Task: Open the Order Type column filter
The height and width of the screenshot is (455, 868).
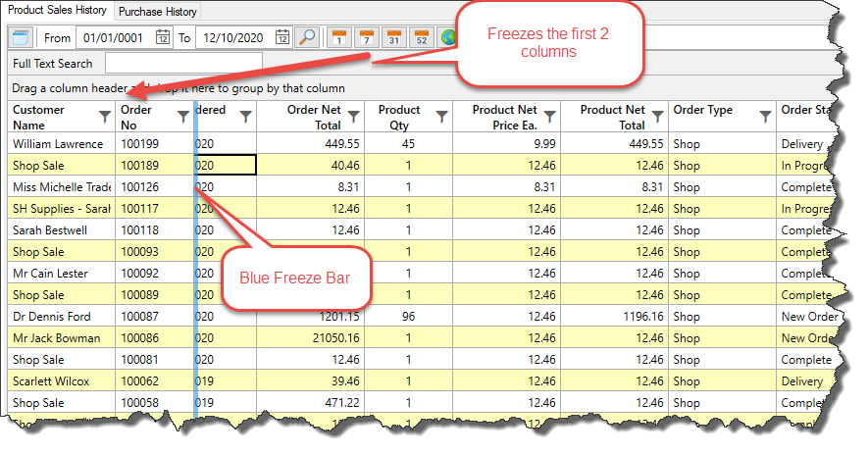Action: 760,117
